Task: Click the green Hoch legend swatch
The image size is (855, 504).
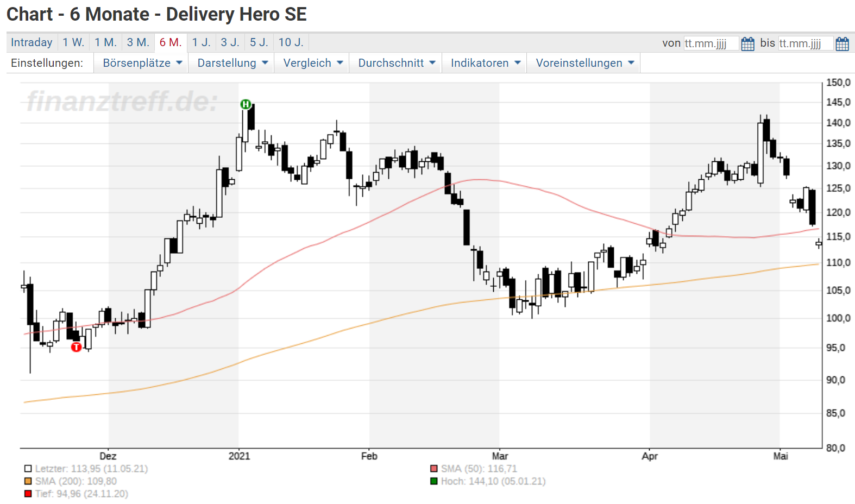Action: click(x=433, y=481)
